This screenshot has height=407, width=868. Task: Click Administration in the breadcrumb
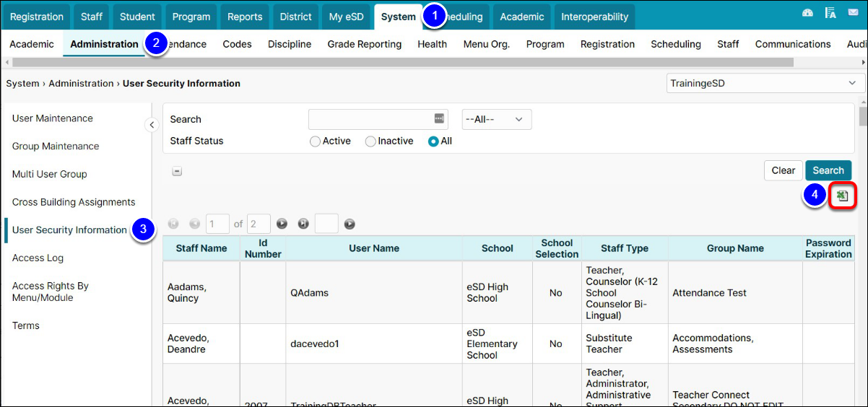pos(81,84)
